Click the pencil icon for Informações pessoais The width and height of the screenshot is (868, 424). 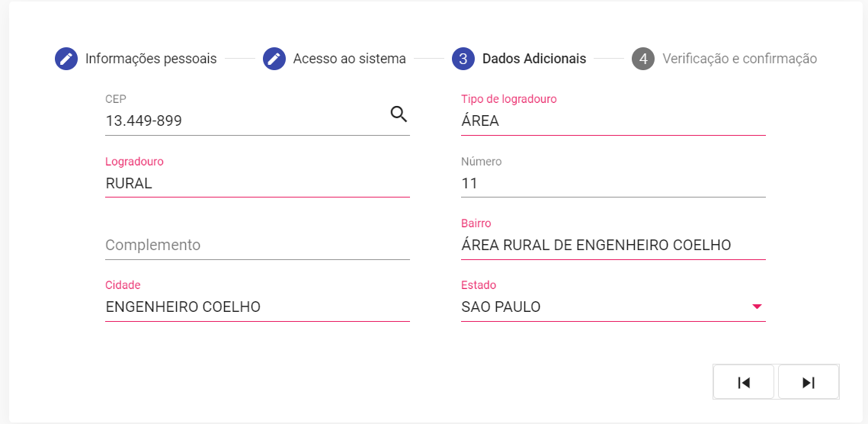66,59
